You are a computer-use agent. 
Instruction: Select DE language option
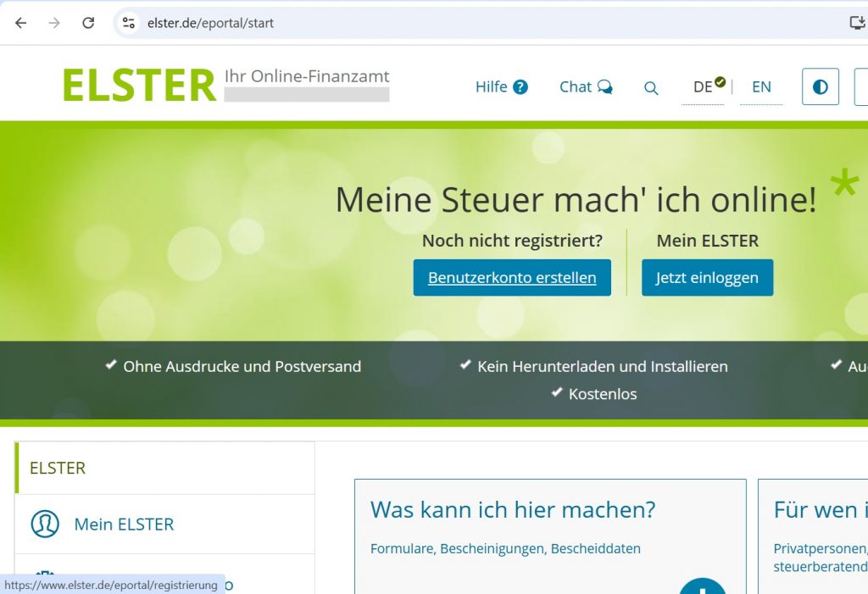click(x=704, y=87)
